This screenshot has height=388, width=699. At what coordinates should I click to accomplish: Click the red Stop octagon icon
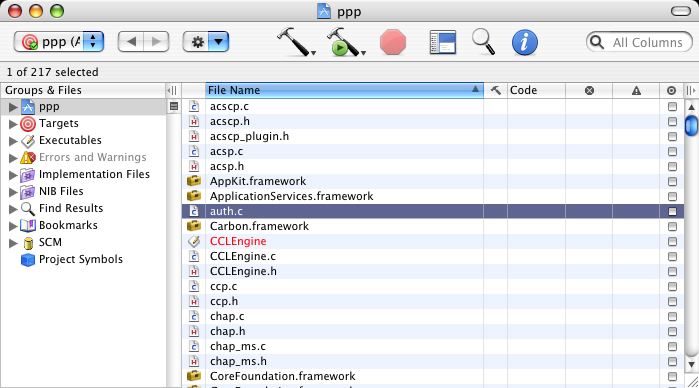pos(393,42)
